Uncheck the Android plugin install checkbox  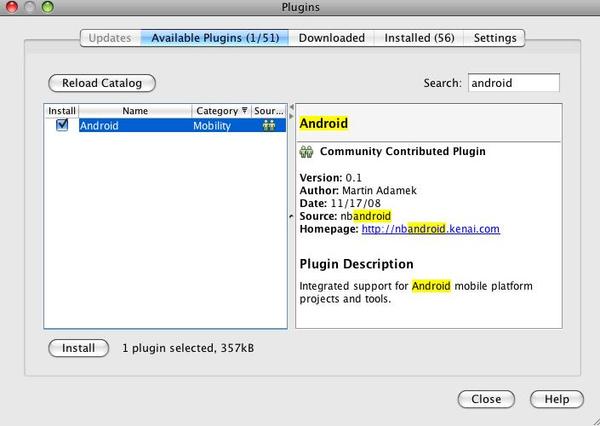point(62,125)
